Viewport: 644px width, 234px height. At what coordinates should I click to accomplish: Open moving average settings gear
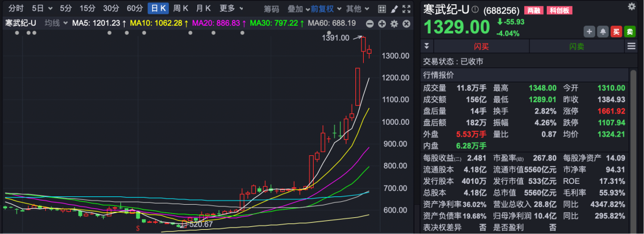pyautogui.click(x=394, y=24)
